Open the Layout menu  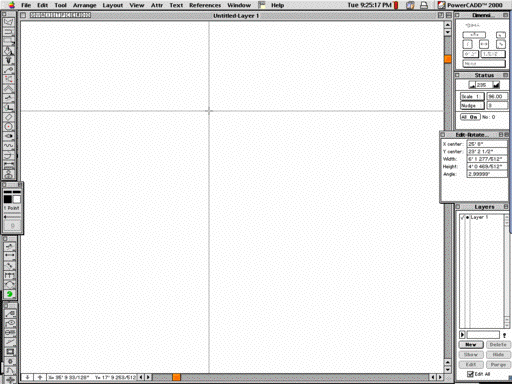113,5
